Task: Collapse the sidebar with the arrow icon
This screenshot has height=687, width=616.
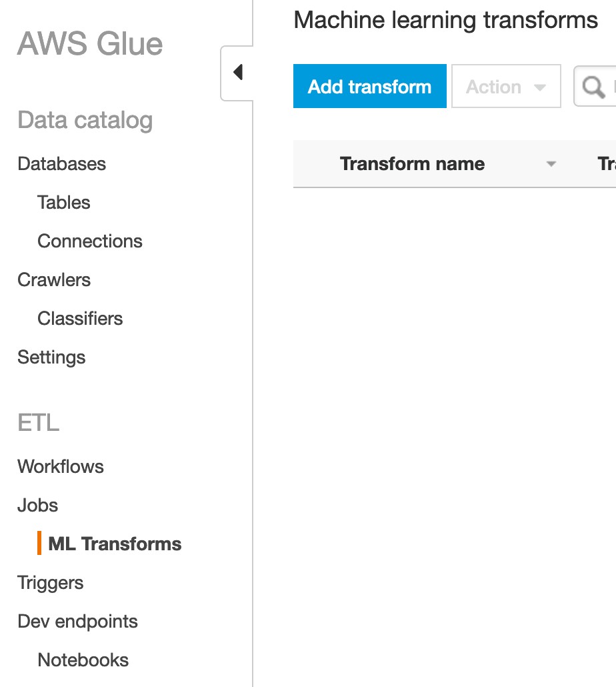Action: pos(237,72)
